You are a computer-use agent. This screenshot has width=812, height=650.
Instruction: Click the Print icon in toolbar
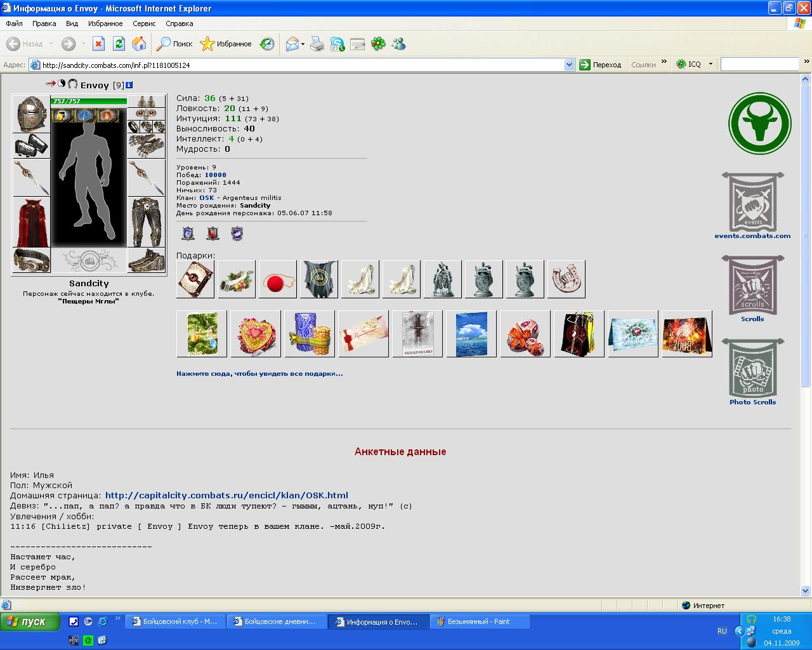tap(317, 44)
